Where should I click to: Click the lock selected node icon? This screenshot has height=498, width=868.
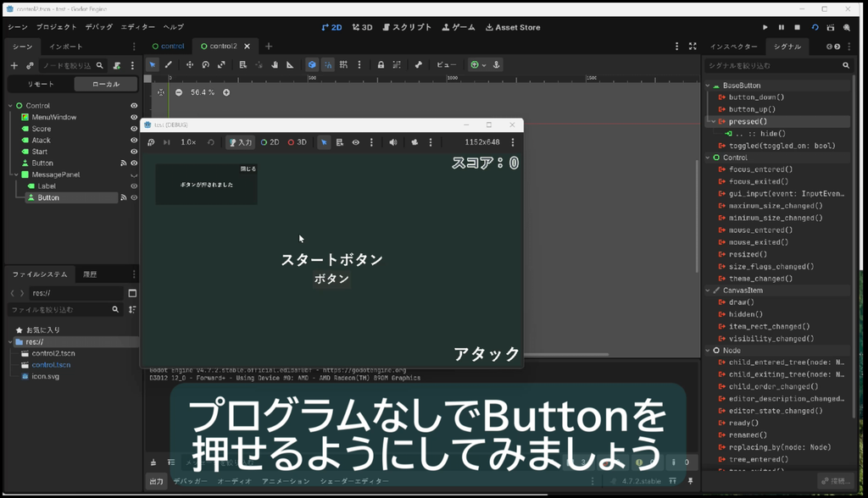coord(381,64)
